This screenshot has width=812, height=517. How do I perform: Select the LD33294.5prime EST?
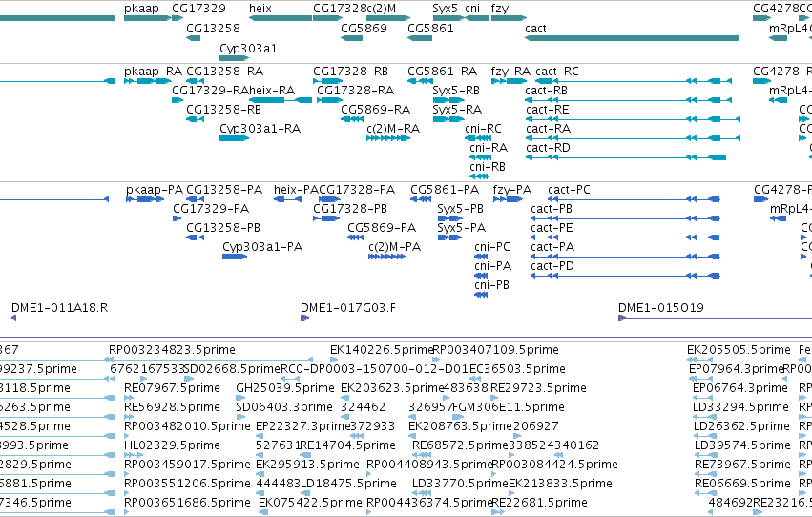tap(703, 417)
